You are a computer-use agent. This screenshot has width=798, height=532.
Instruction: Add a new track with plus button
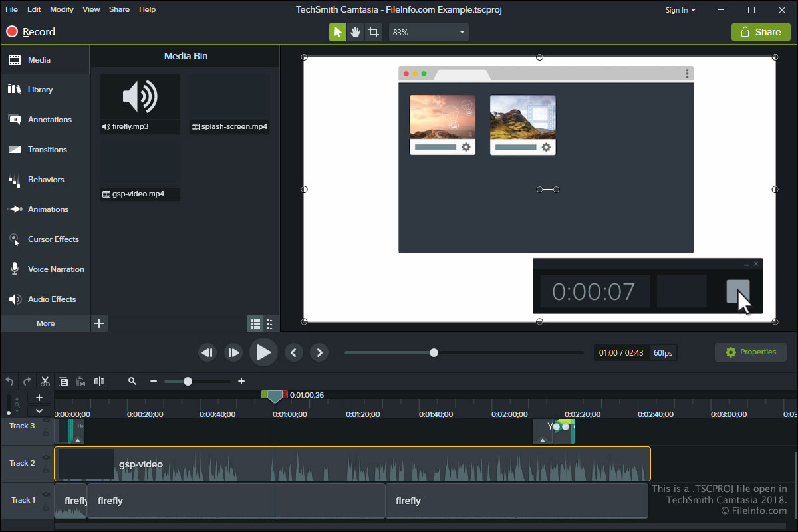point(39,398)
